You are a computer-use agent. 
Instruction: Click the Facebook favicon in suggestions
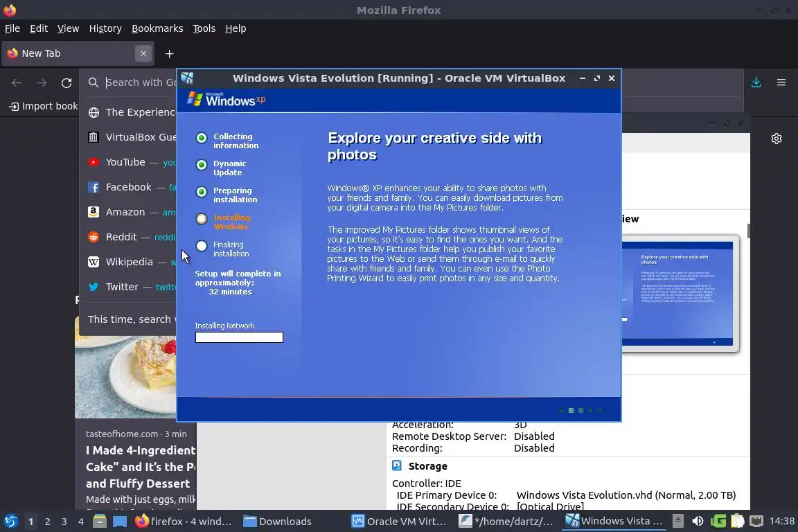[94, 187]
